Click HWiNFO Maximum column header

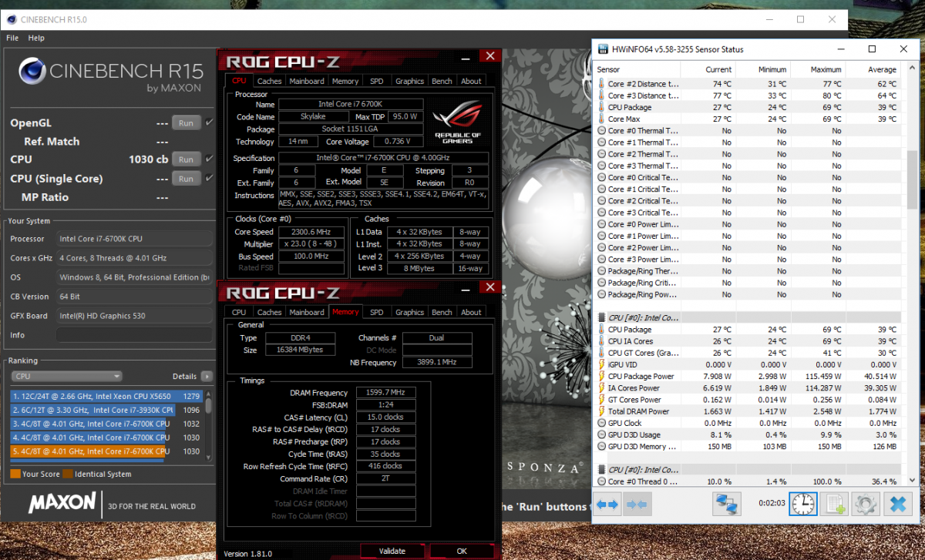[826, 69]
